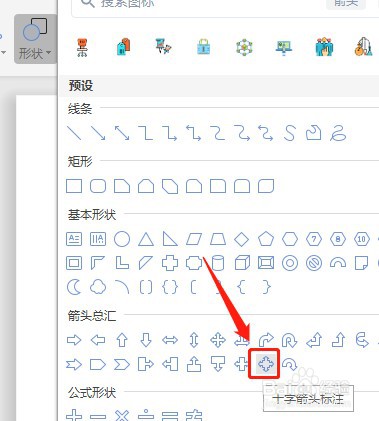The height and width of the screenshot is (421, 379).
Task: Select the hexagon shape
Action: pos(290,239)
